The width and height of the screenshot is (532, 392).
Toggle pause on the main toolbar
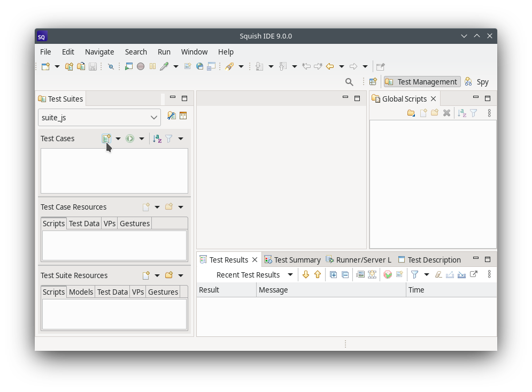tap(152, 66)
